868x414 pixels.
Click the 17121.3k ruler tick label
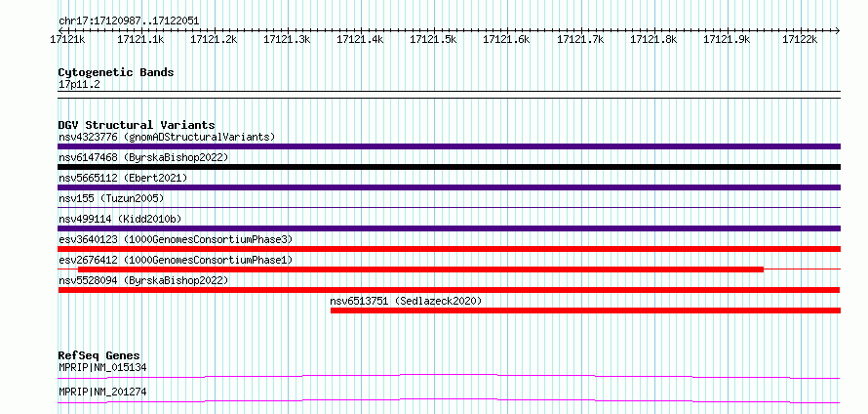click(287, 39)
